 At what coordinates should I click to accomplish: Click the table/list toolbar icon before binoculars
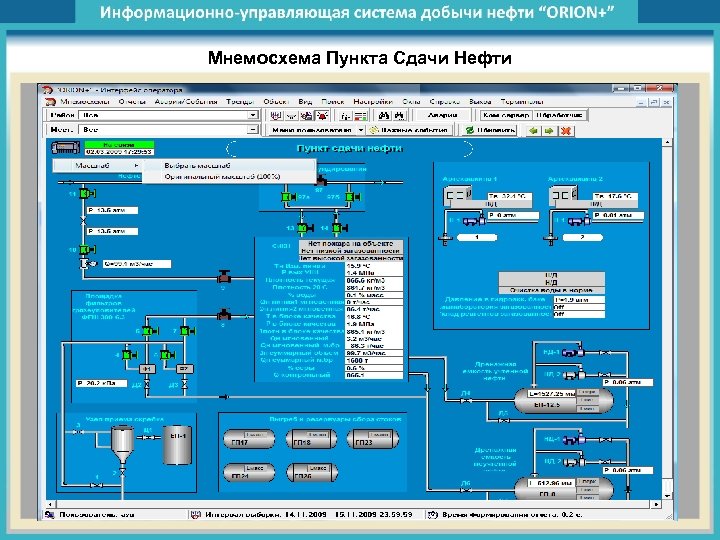(x=361, y=116)
